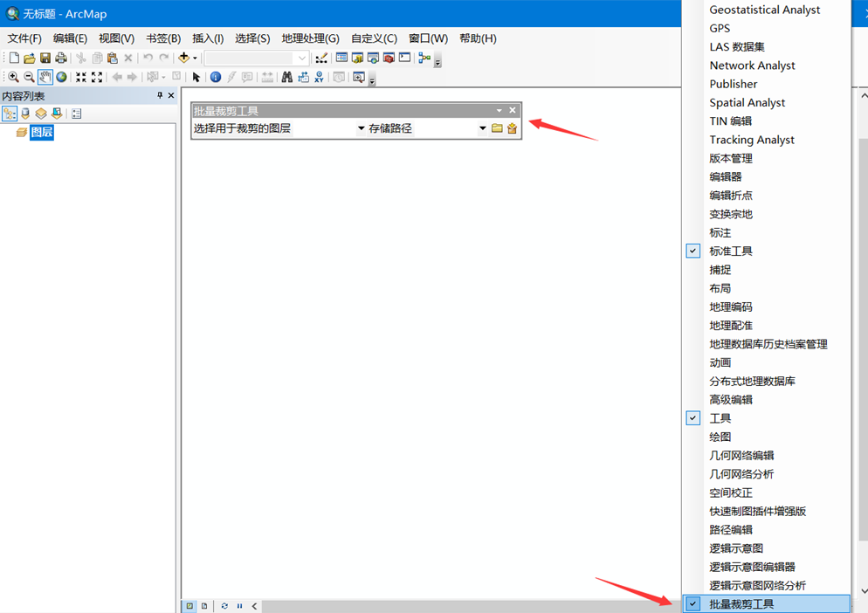Image resolution: width=868 pixels, height=613 pixels.
Task: Click the Fixed Zoom In icon
Action: (x=81, y=77)
